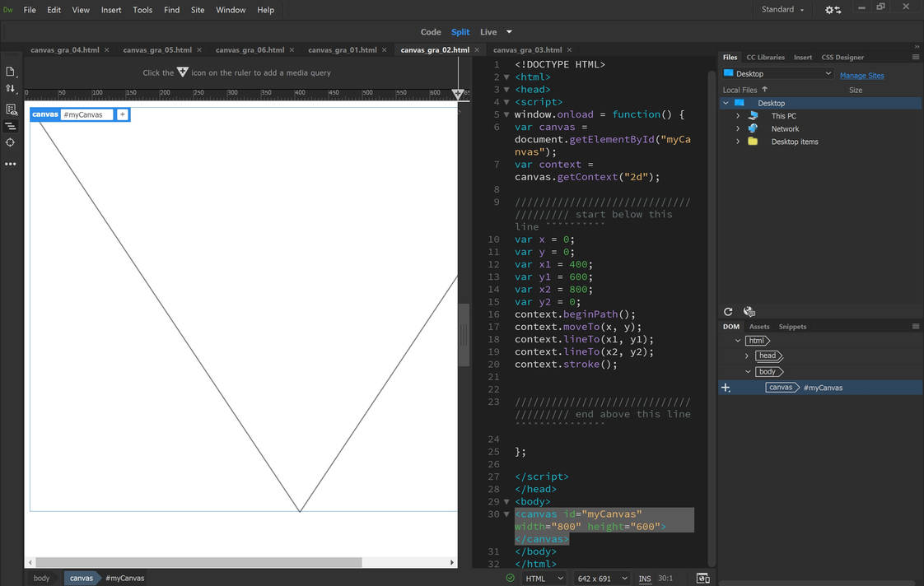Close the canvas_gra_01.html tab
The image size is (924, 586).
pyautogui.click(x=385, y=50)
